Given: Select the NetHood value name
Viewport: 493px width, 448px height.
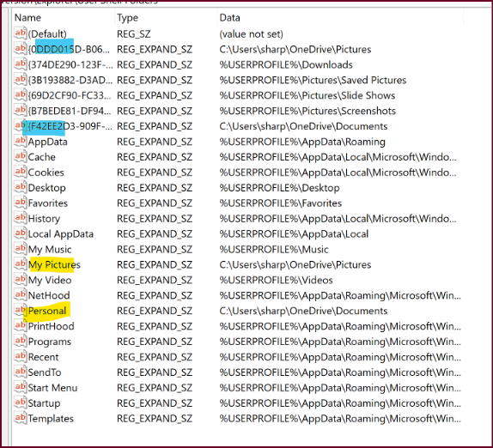Looking at the screenshot, I should pyautogui.click(x=49, y=295).
